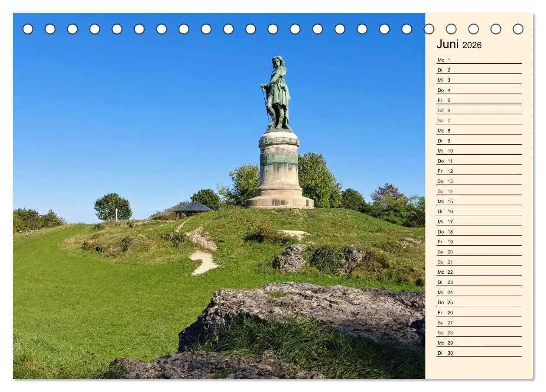Select the red 'Sa 6' row
Image resolution: width=546 pixels, height=392 pixels.
pos(479,110)
